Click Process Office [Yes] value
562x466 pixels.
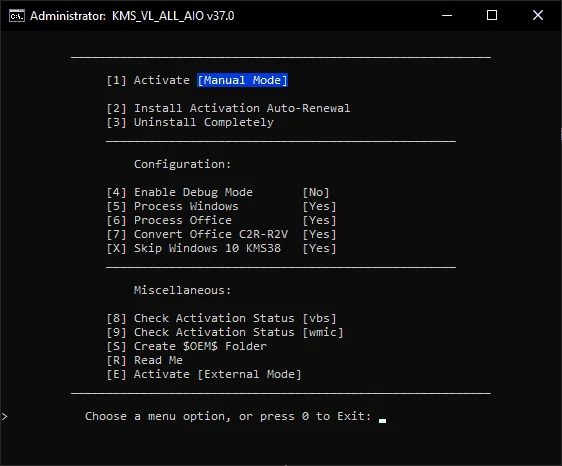319,220
